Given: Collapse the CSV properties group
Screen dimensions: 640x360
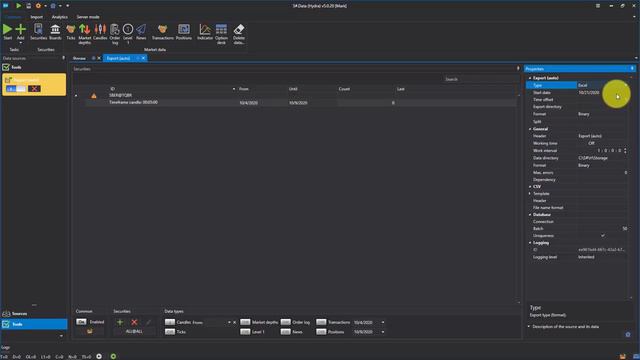Looking at the screenshot, I should click(530, 187).
